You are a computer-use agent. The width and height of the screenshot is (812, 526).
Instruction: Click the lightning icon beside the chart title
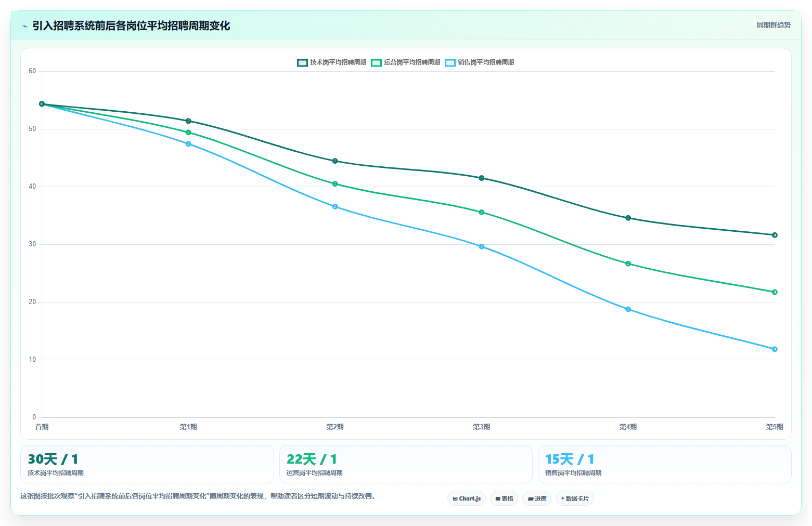point(24,26)
